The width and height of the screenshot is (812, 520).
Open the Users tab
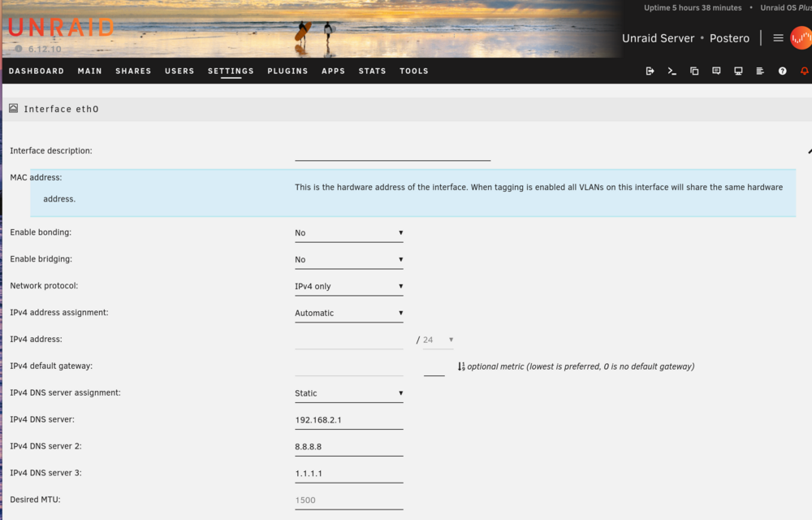[179, 71]
